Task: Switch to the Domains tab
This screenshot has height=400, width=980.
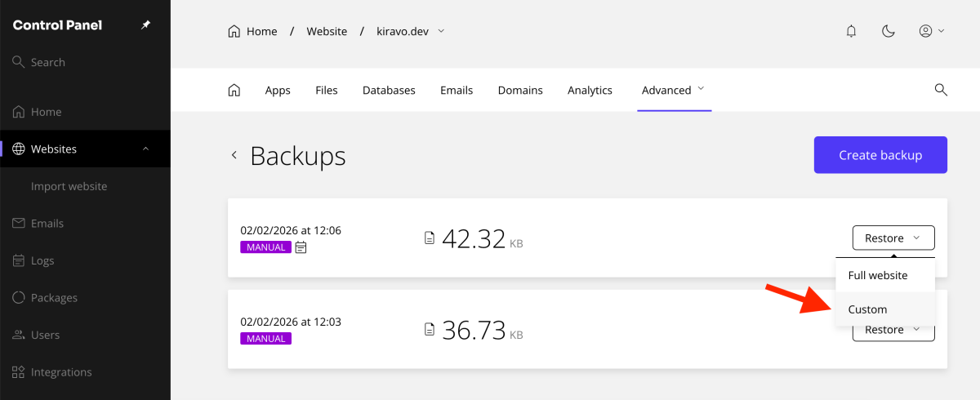Action: point(520,91)
